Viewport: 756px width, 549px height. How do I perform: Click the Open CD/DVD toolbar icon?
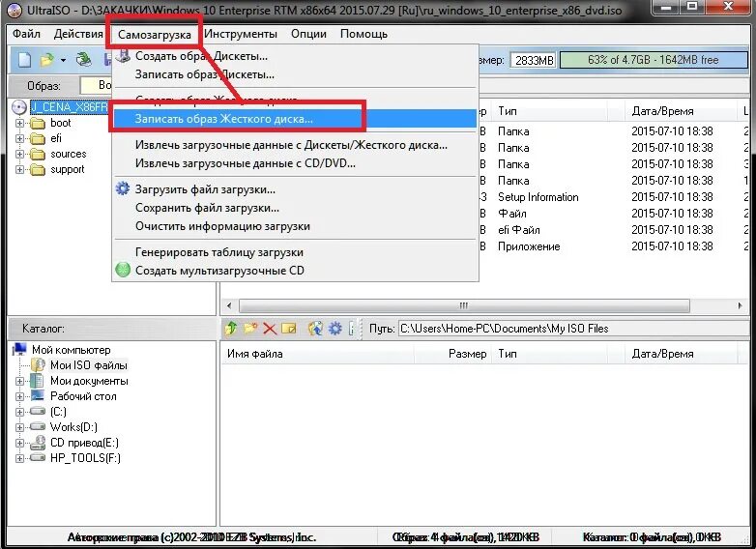[x=84, y=60]
